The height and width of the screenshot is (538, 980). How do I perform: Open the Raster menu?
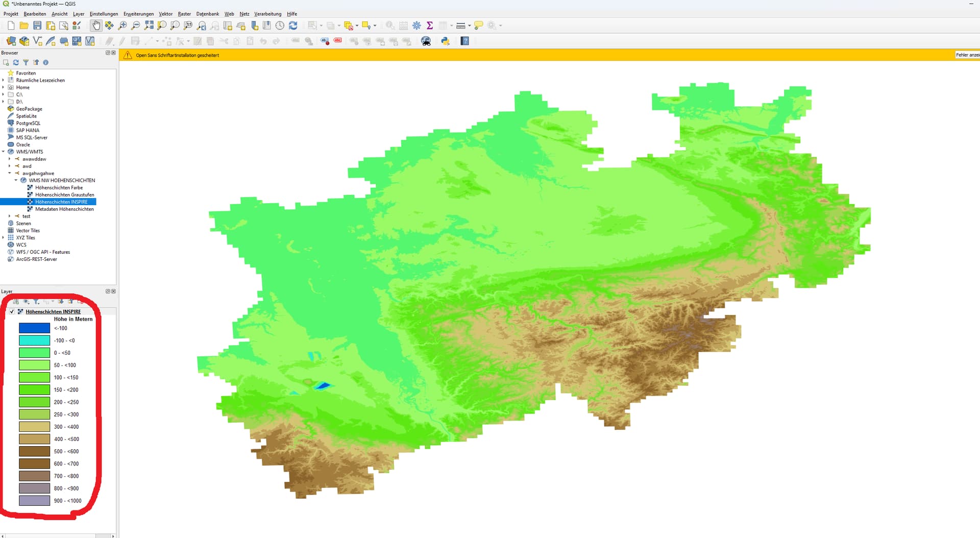click(x=184, y=14)
